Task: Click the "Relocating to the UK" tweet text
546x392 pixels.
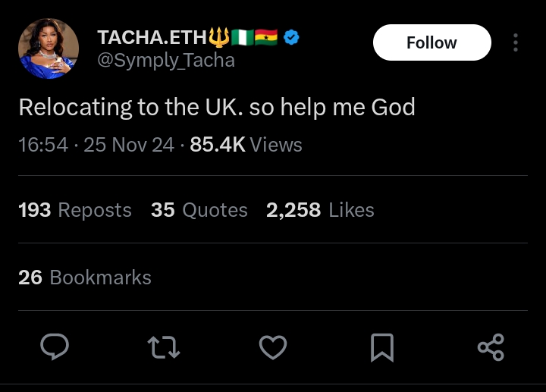Action: pos(217,107)
